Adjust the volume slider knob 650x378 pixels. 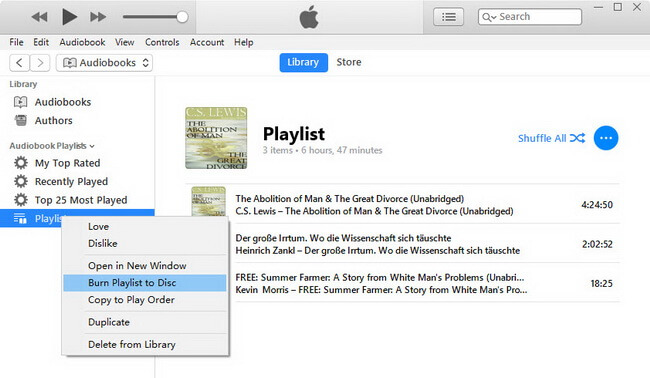pos(182,17)
